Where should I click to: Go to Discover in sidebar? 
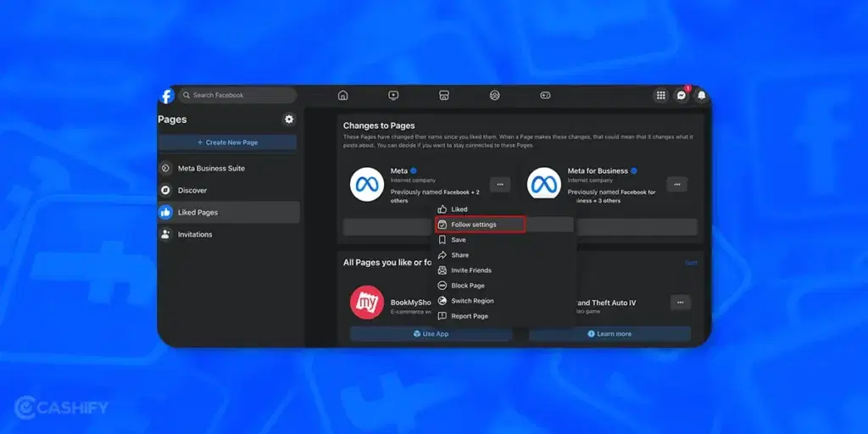[x=229, y=191]
